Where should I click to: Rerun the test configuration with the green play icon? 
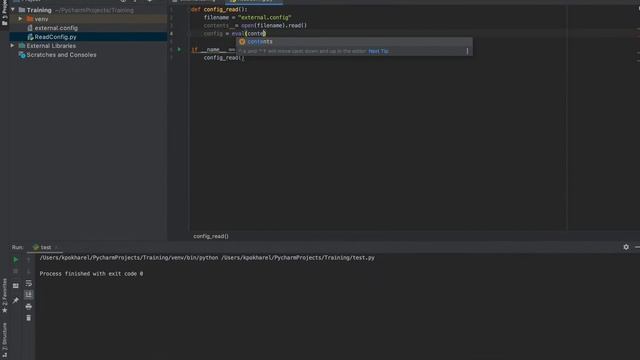(16, 260)
